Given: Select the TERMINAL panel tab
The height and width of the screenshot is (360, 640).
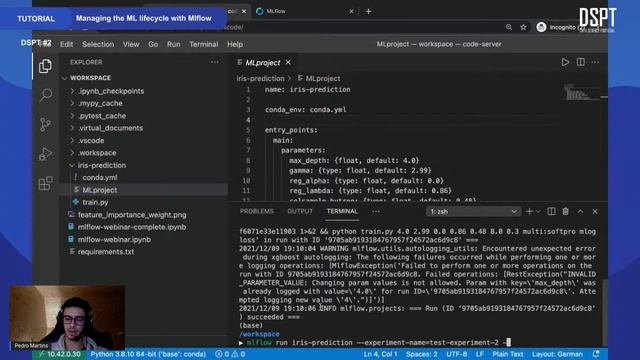Looking at the screenshot, I should 342,211.
